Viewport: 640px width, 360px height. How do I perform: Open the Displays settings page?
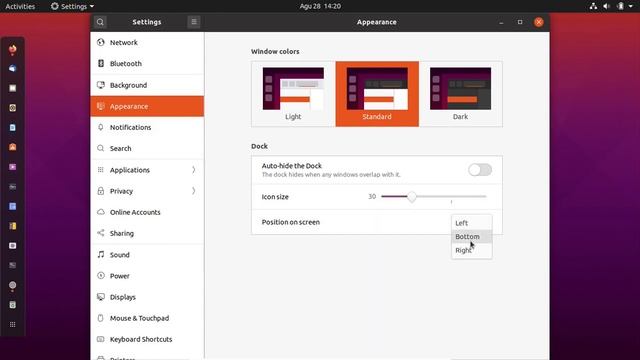click(x=147, y=297)
